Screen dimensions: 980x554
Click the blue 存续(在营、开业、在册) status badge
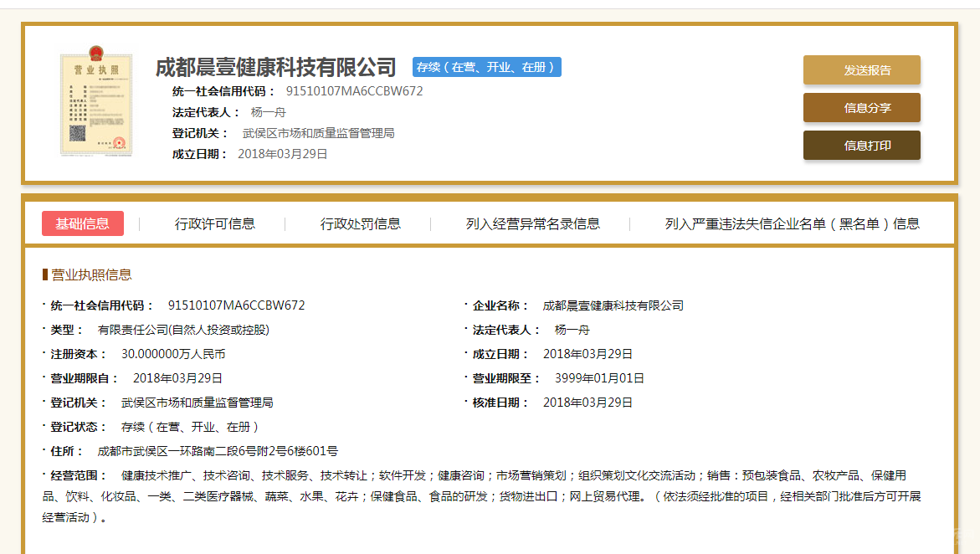pyautogui.click(x=487, y=67)
